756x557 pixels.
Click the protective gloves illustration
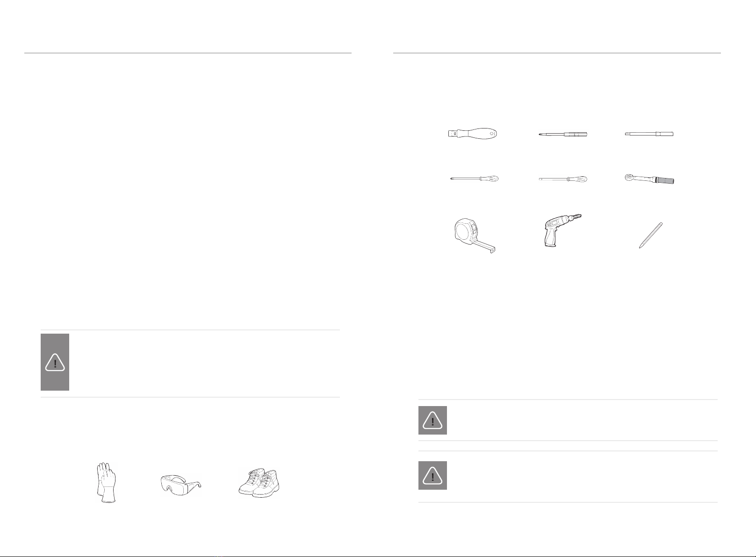coord(107,483)
